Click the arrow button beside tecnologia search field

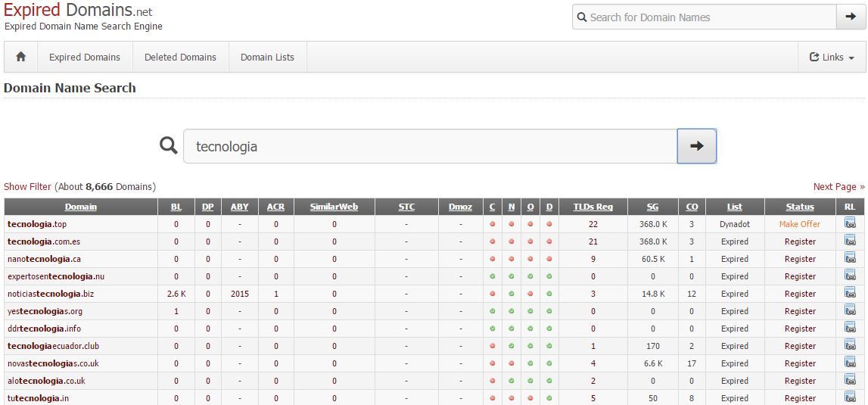point(696,146)
